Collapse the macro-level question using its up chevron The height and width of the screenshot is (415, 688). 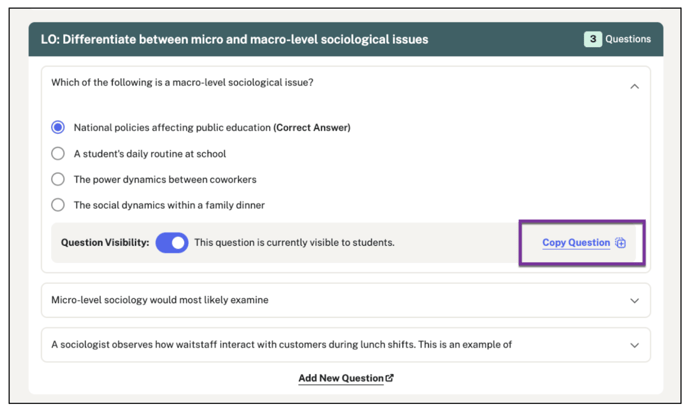click(x=634, y=87)
